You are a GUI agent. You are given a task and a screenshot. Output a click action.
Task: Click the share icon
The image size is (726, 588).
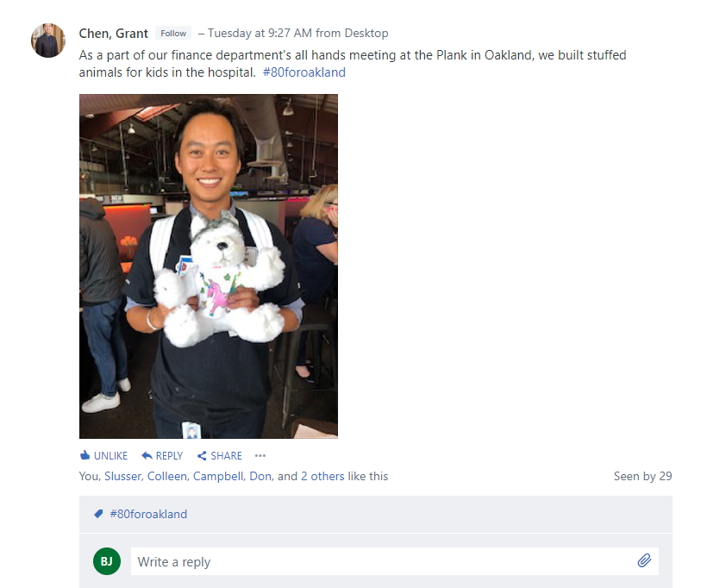pyautogui.click(x=202, y=456)
